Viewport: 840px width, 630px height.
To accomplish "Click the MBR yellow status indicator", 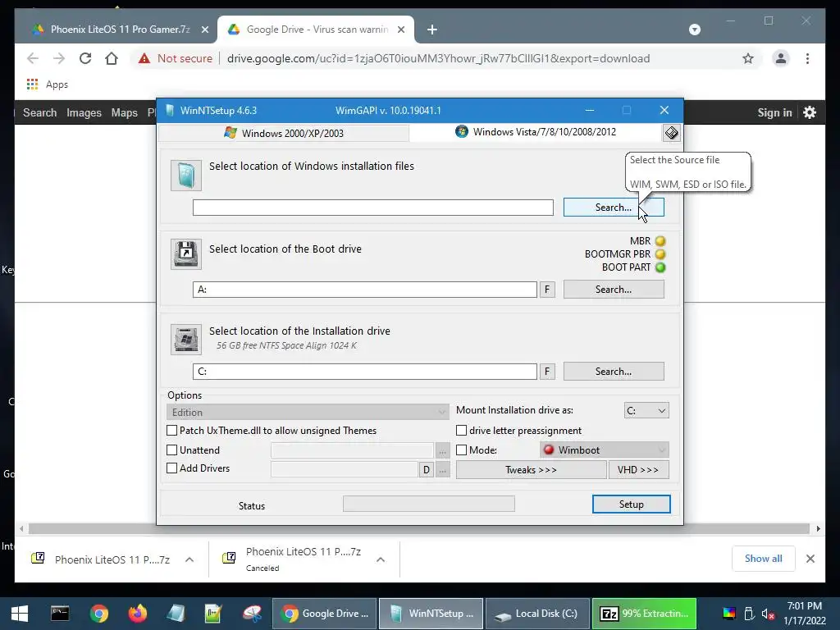I will [660, 241].
